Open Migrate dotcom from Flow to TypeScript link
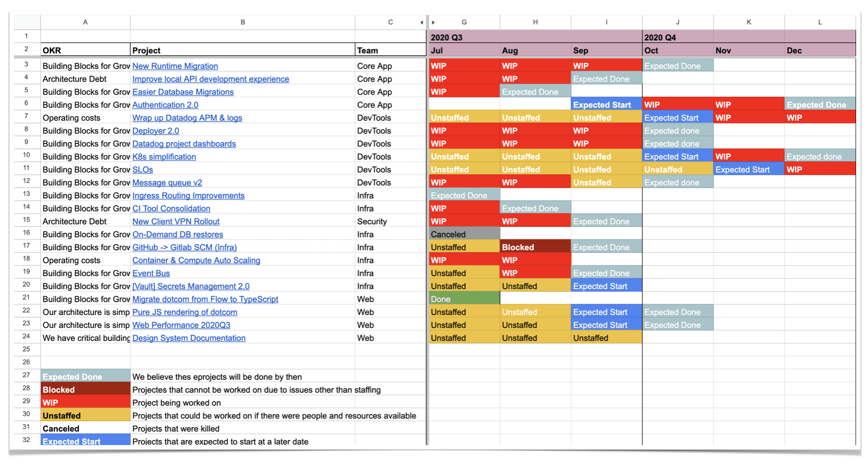Image resolution: width=868 pixels, height=464 pixels. coord(205,299)
